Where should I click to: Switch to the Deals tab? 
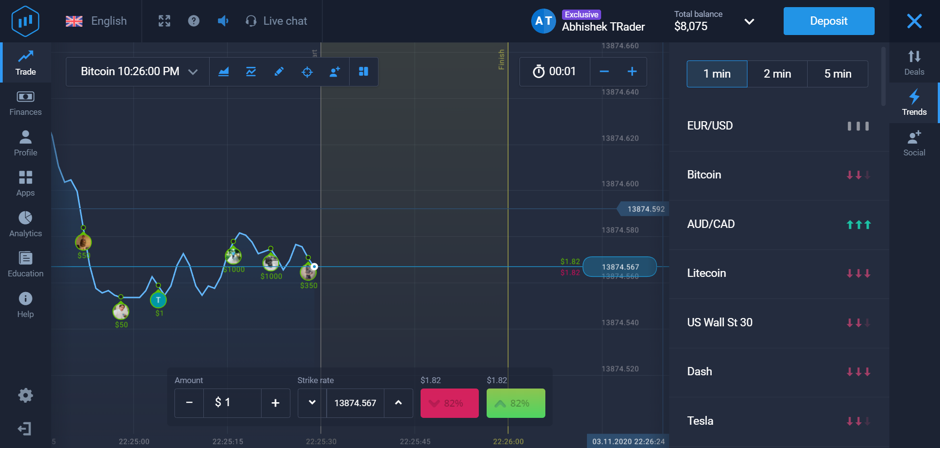point(914,62)
